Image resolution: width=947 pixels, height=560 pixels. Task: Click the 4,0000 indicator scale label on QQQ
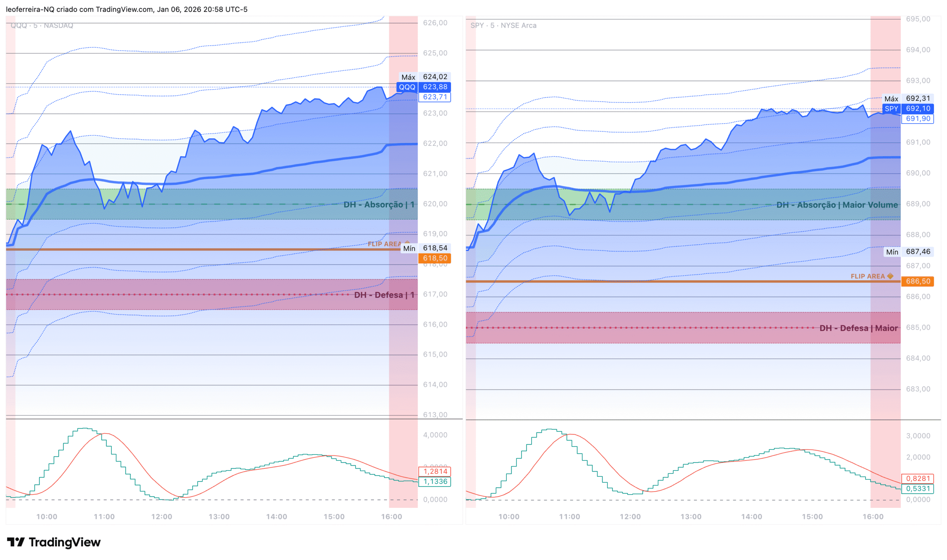tap(435, 435)
